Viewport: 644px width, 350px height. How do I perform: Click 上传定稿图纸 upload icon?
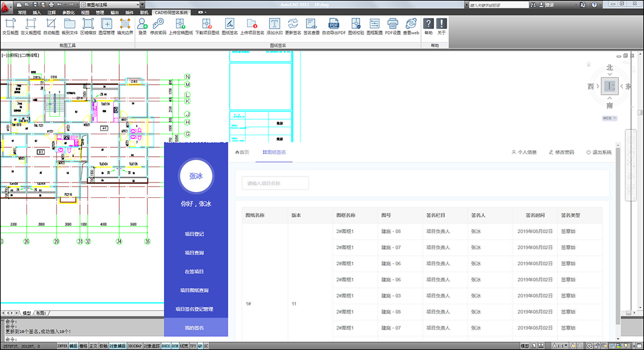(180, 24)
